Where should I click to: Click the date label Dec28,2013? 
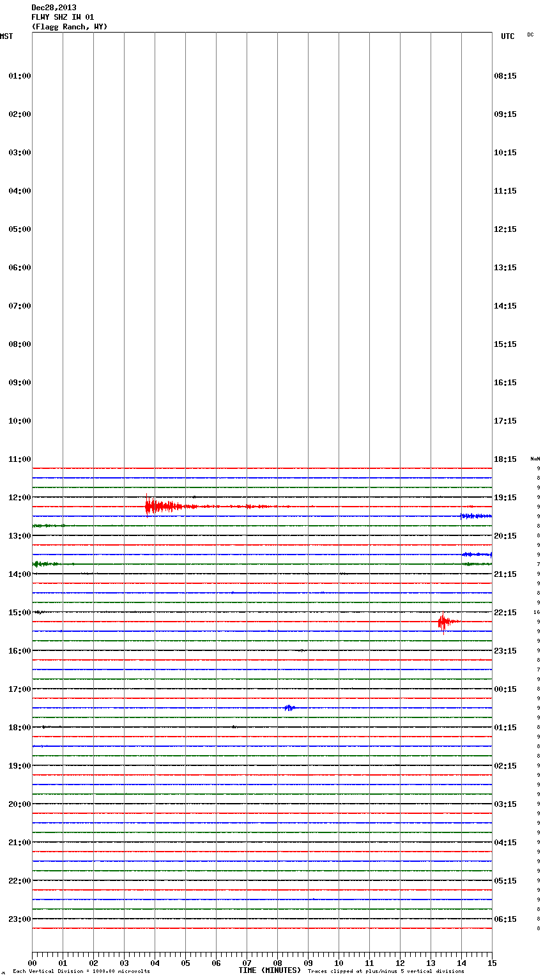pyautogui.click(x=54, y=8)
